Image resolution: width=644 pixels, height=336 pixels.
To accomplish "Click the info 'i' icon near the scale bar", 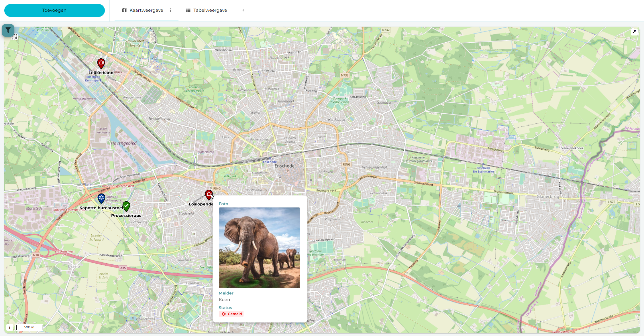I will point(10,327).
